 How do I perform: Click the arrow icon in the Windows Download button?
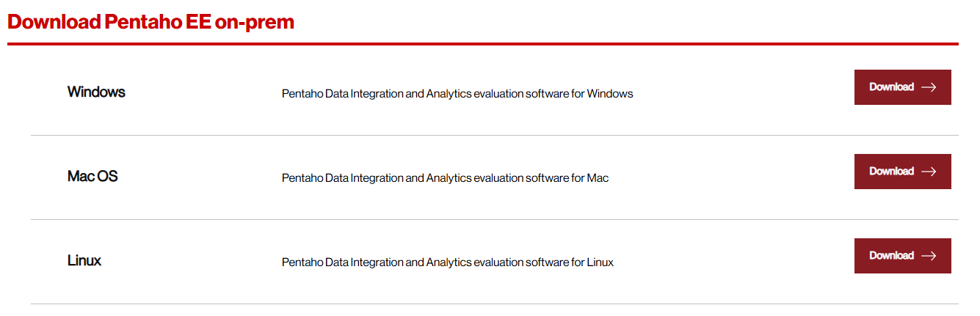(929, 87)
